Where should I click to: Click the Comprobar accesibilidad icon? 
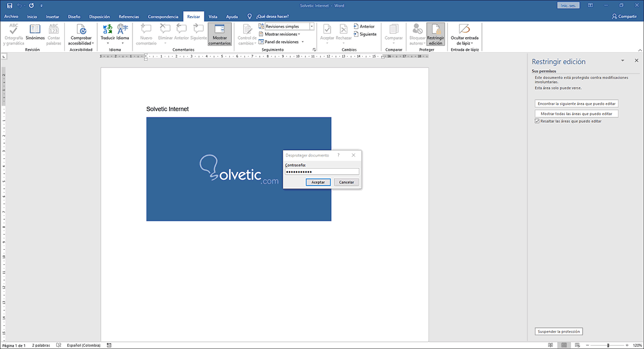point(82,29)
